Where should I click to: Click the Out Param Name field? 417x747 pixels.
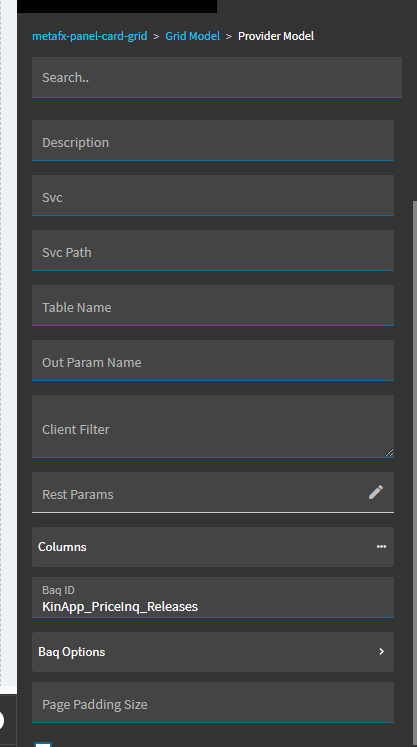213,360
